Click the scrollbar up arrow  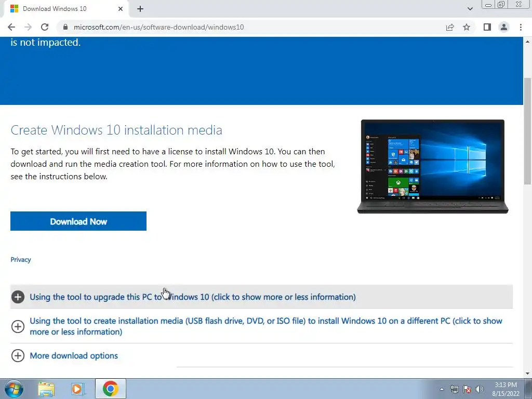pos(527,42)
